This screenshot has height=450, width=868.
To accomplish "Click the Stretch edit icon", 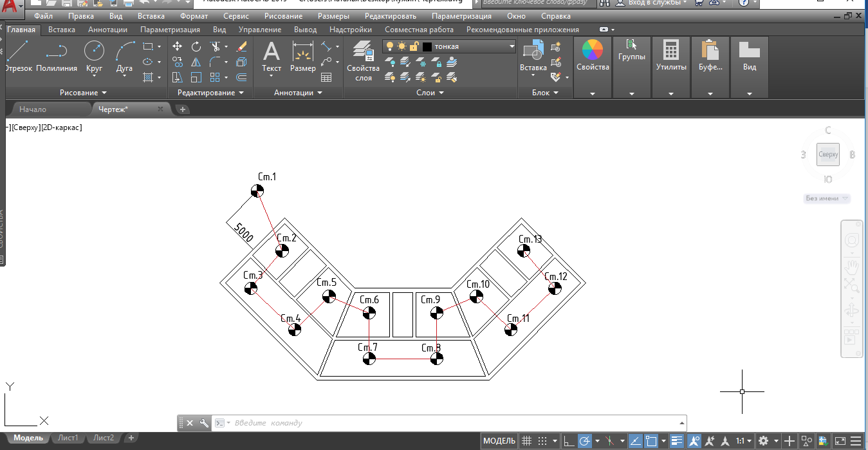I will click(178, 77).
